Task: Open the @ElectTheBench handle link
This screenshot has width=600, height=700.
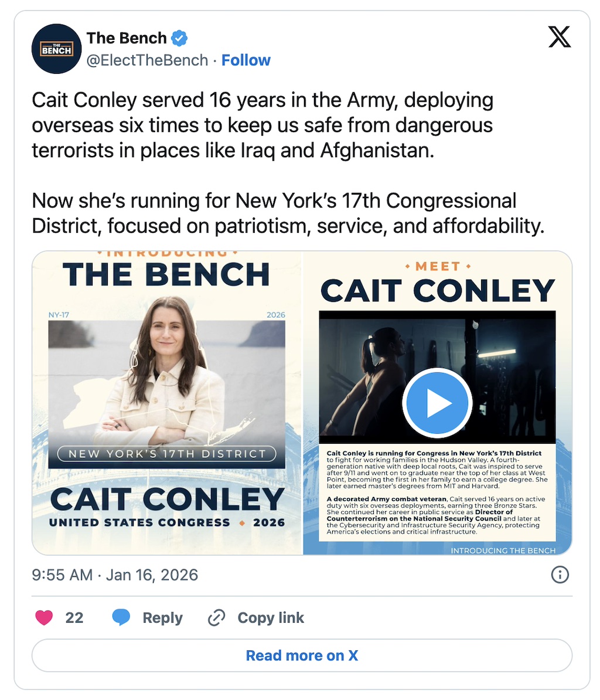Action: point(147,60)
